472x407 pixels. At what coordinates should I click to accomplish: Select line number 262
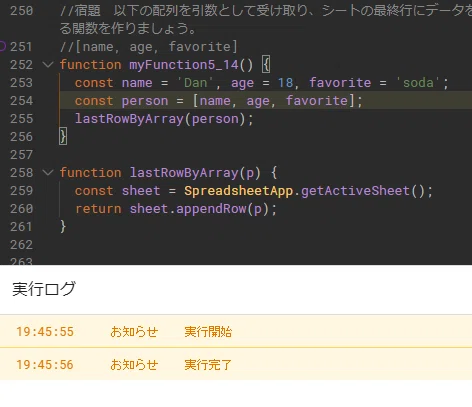tap(21, 245)
